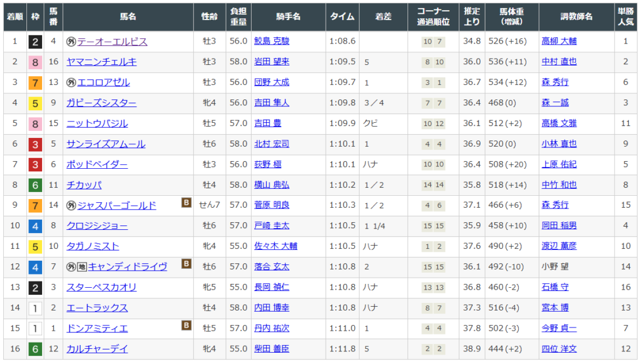Click the yellow frame 5 box for ガビーズシスター
Image resolution: width=644 pixels, height=364 pixels.
[x=35, y=103]
